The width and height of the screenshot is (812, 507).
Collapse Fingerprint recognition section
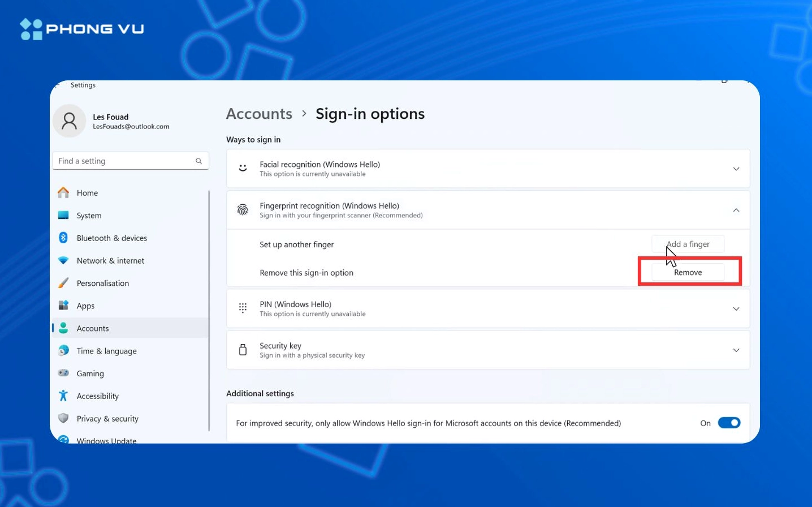[x=736, y=209]
